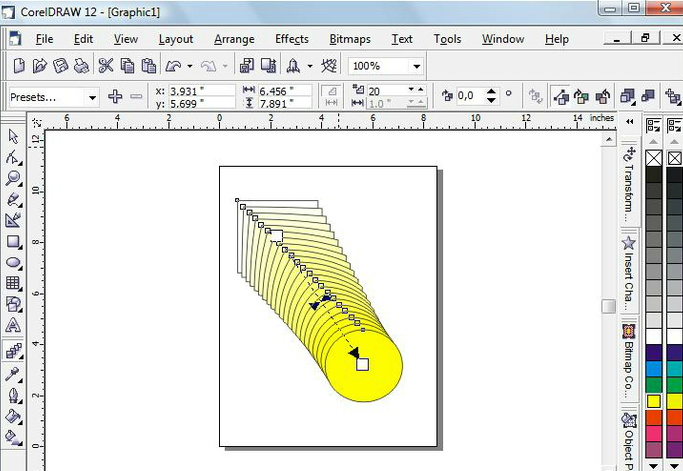Select the Text tool
Viewport: 683px width, 471px height.
click(13, 325)
